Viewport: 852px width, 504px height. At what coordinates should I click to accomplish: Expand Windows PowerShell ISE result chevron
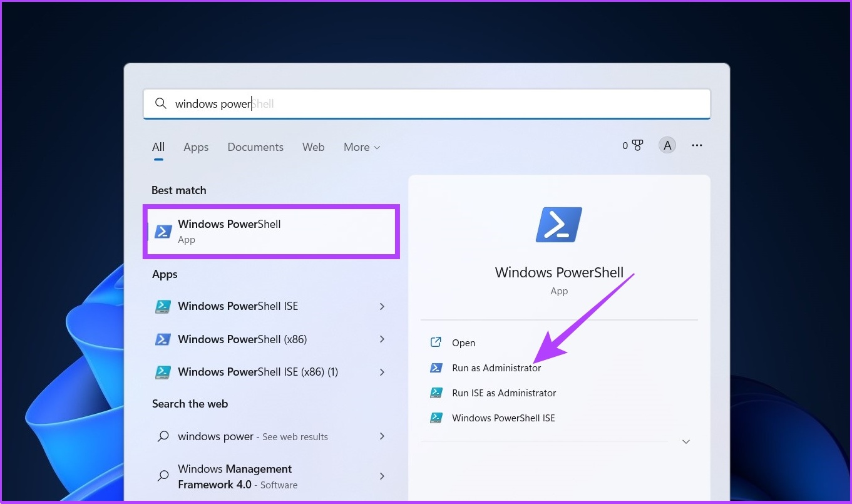click(382, 306)
